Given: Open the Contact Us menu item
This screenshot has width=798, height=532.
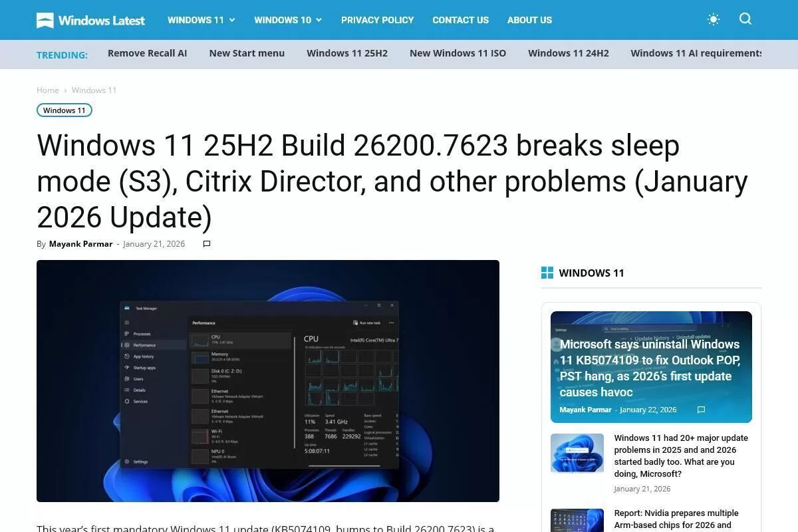Looking at the screenshot, I should coord(460,20).
